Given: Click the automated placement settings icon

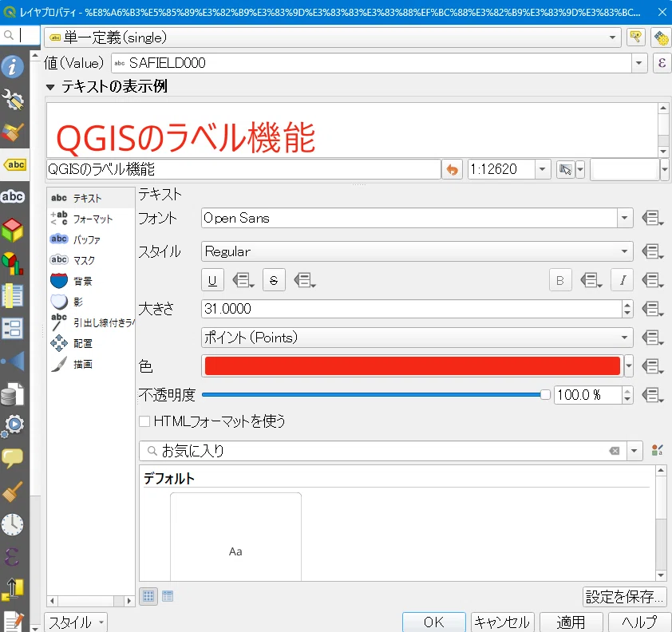Looking at the screenshot, I should point(661,38).
